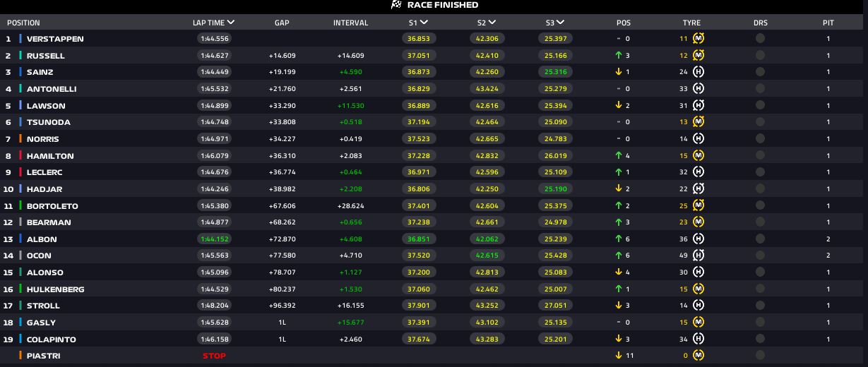Click the Tyre column header
Image resolution: width=868 pixels, height=367 pixels.
(691, 23)
